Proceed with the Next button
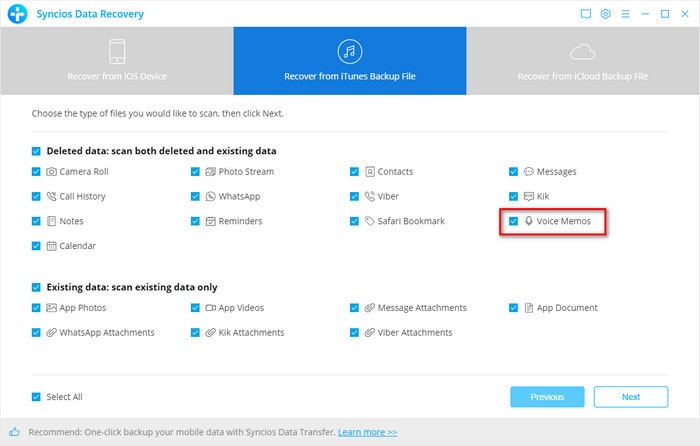Viewport: 700px width, 446px height. point(631,397)
